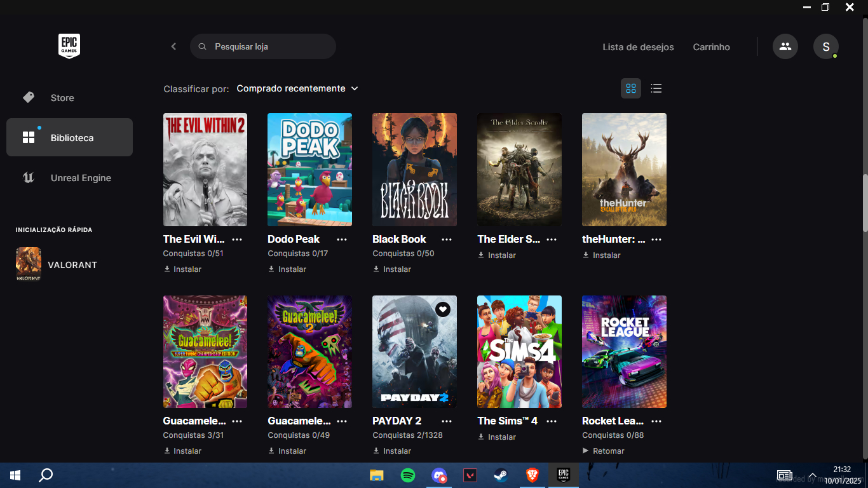Click the Pesquisar loja search field
This screenshot has height=488, width=868.
tap(263, 46)
